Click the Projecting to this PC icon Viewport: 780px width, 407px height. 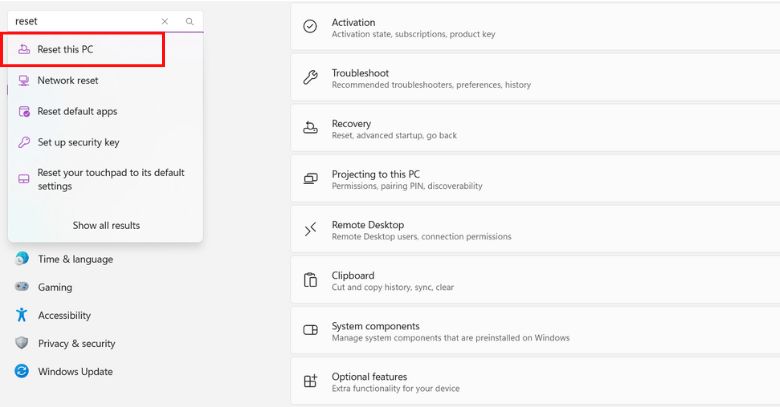310,179
